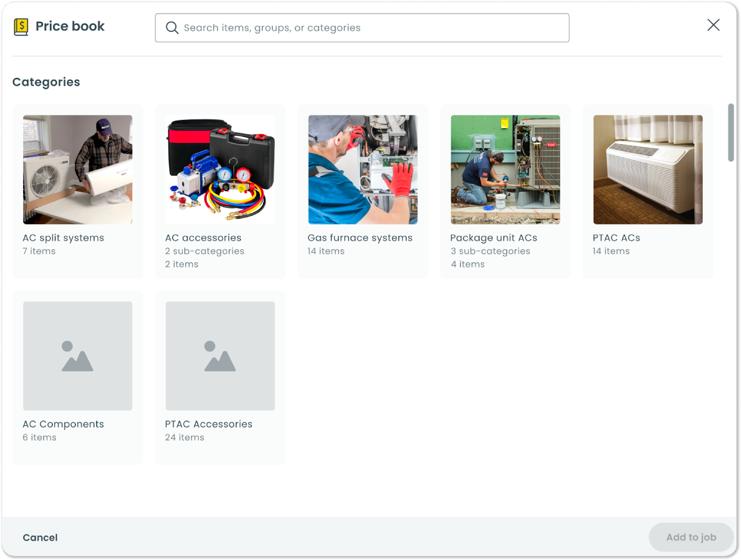This screenshot has height=560, width=741.
Task: Open AC accessories tool kit thumbnail
Action: pyautogui.click(x=220, y=170)
